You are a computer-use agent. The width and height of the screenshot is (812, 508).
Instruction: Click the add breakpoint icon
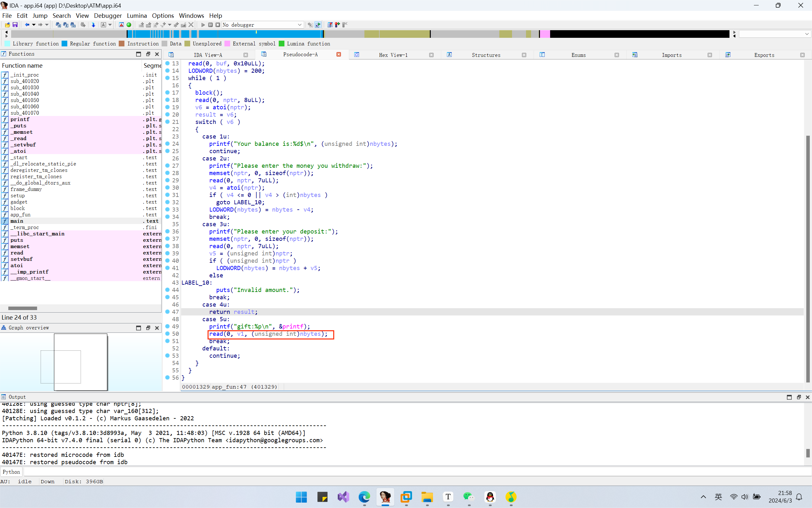[337, 25]
